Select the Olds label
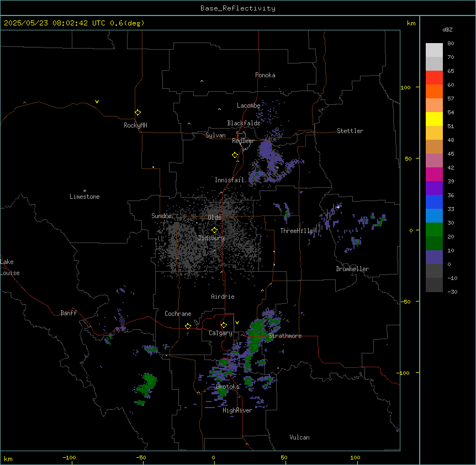The width and height of the screenshot is (476, 465). (x=214, y=218)
